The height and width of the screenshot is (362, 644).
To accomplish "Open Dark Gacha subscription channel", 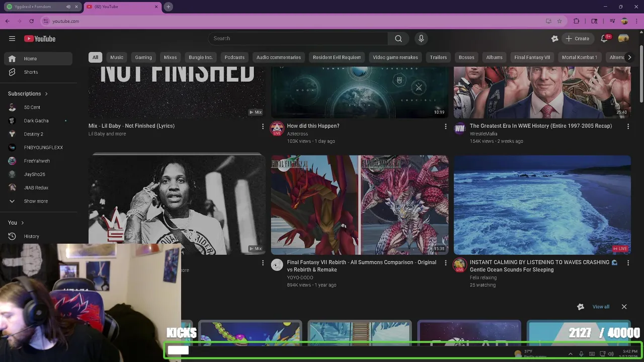I will click(x=38, y=121).
